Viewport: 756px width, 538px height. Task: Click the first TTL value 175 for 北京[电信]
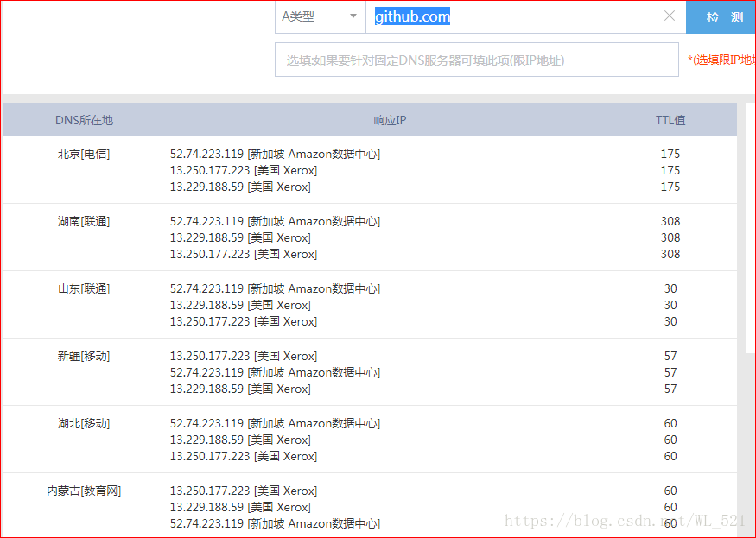click(x=670, y=154)
